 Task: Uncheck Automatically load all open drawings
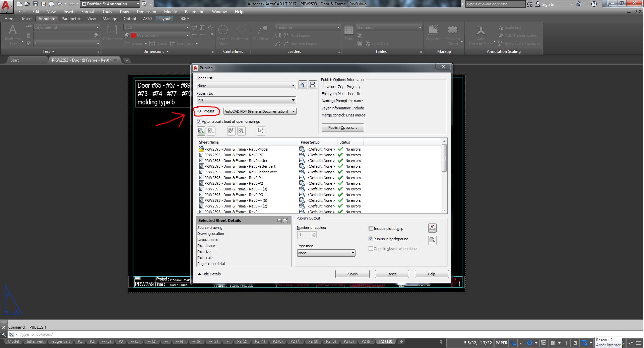click(199, 121)
